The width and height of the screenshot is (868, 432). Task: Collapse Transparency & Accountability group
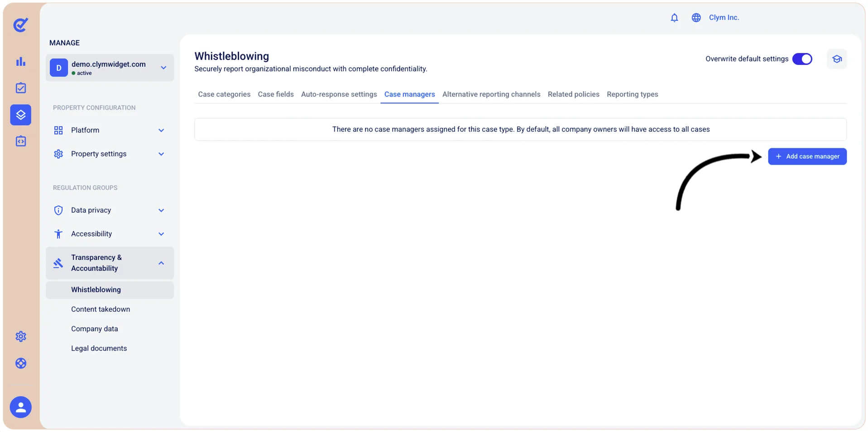coord(110,263)
